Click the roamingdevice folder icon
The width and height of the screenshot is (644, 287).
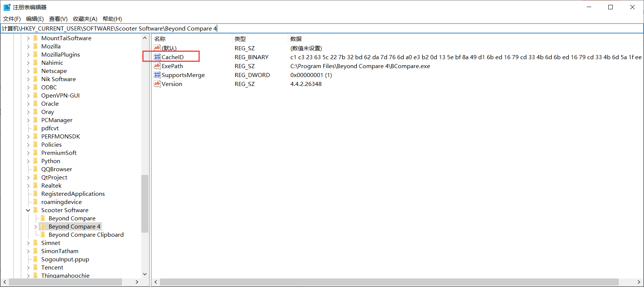tap(36, 202)
